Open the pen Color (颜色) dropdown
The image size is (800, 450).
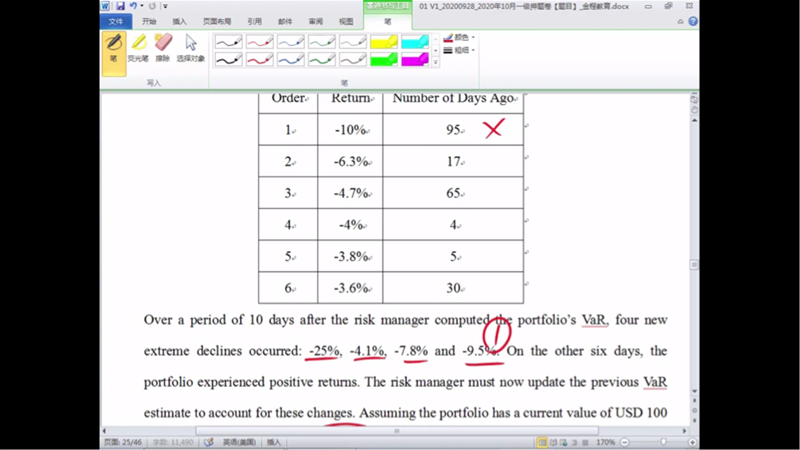459,38
